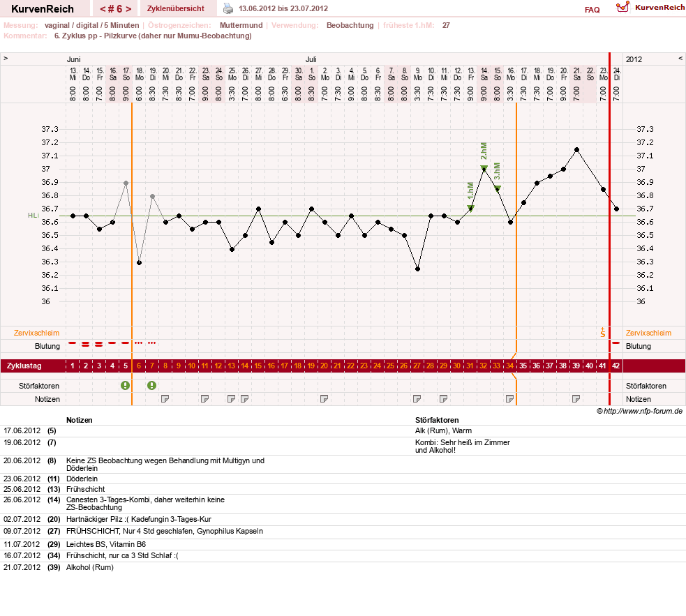Click the orange S+ cervical mucus symbol
This screenshot has width=686, height=616.
point(603,333)
